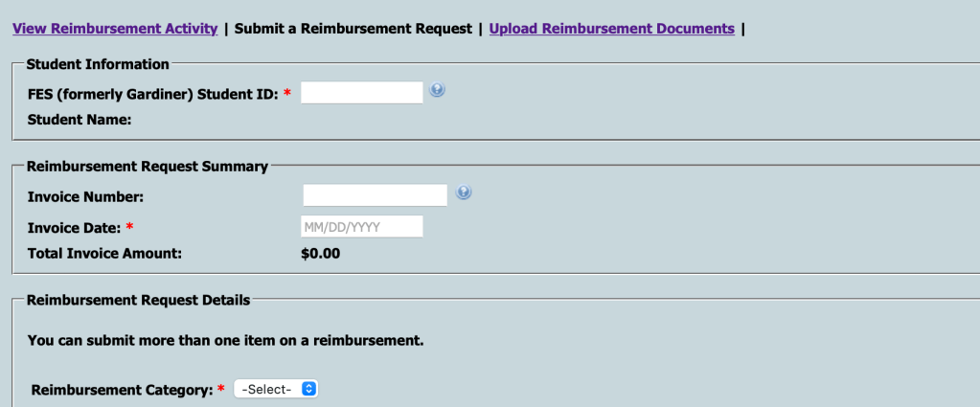Go to Upload Reimbursement Documents
Image resolution: width=980 pixels, height=407 pixels.
click(x=611, y=29)
